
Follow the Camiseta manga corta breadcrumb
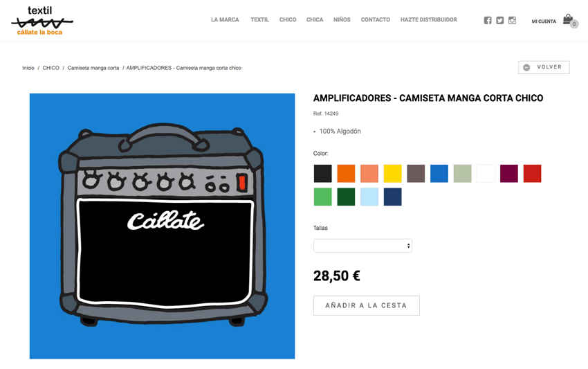tap(93, 68)
